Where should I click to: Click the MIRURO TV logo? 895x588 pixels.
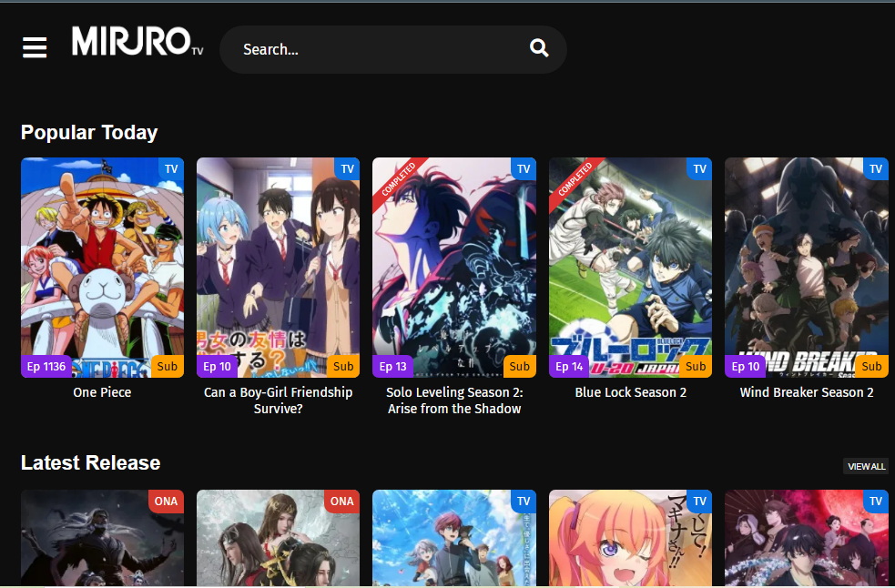(137, 42)
